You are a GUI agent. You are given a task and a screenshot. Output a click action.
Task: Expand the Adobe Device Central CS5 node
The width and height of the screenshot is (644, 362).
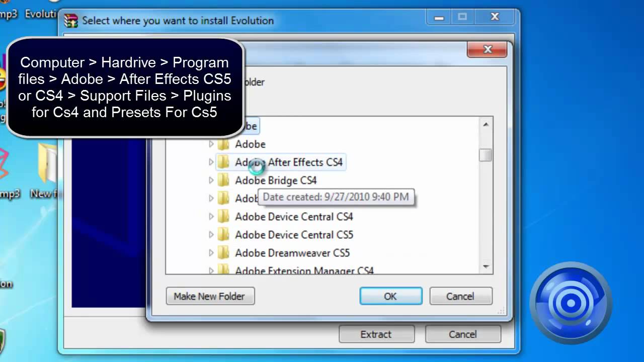211,235
